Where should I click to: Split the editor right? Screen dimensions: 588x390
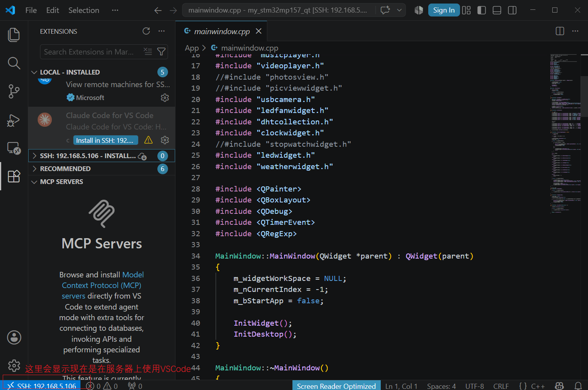(x=560, y=31)
